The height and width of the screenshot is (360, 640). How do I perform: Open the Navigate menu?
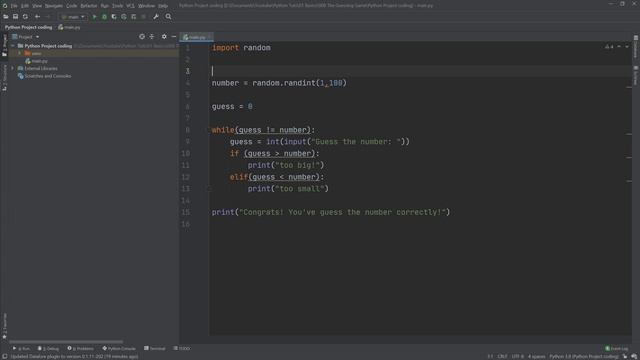pyautogui.click(x=54, y=6)
